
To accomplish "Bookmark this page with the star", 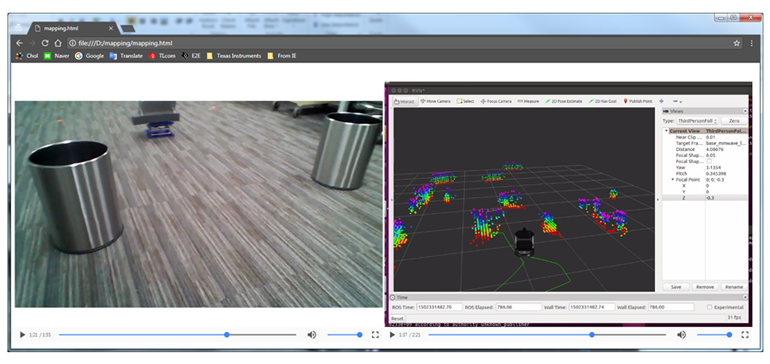I will [x=737, y=43].
